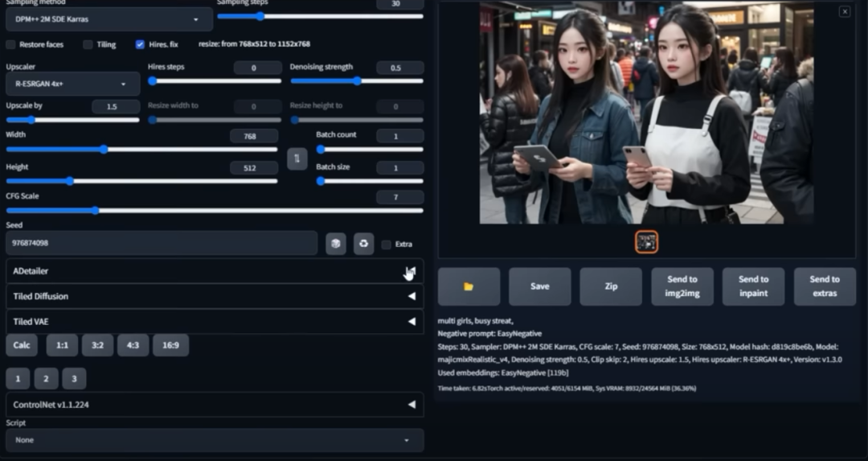Image resolution: width=868 pixels, height=461 pixels.
Task: Send image to inpaint
Action: 753,286
